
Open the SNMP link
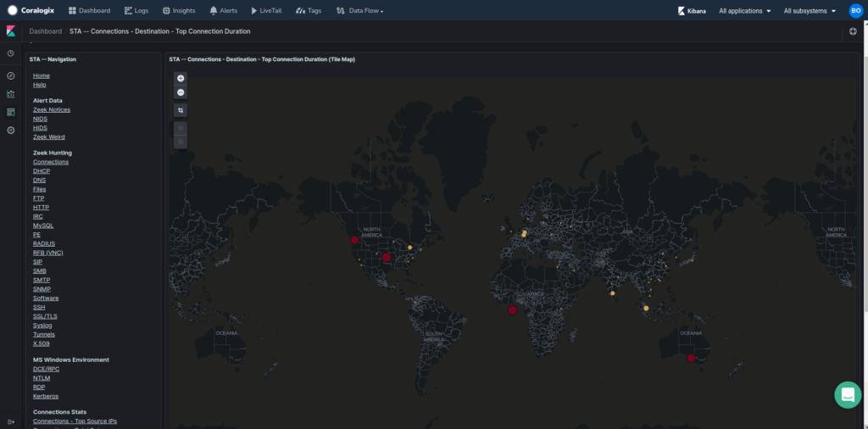42,289
